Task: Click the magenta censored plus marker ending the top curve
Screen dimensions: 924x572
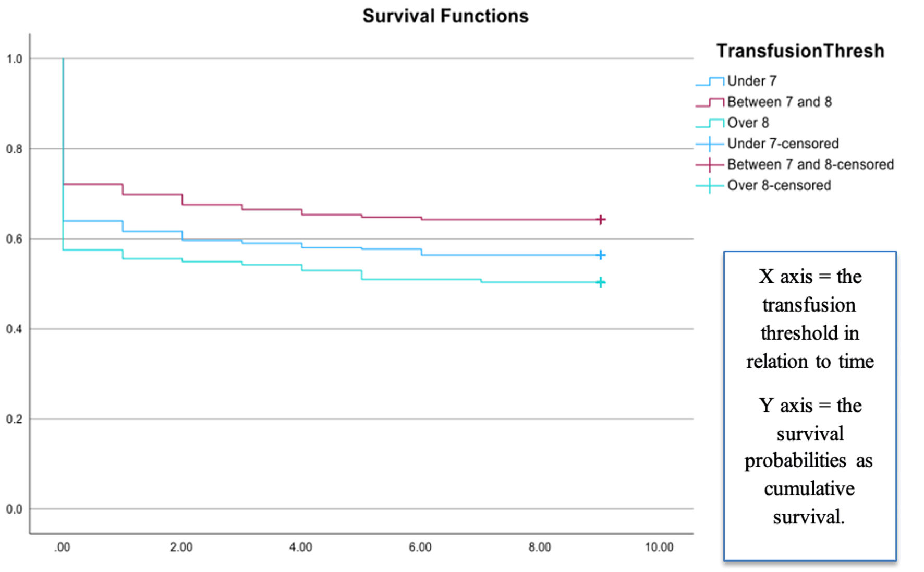Action: pos(601,220)
